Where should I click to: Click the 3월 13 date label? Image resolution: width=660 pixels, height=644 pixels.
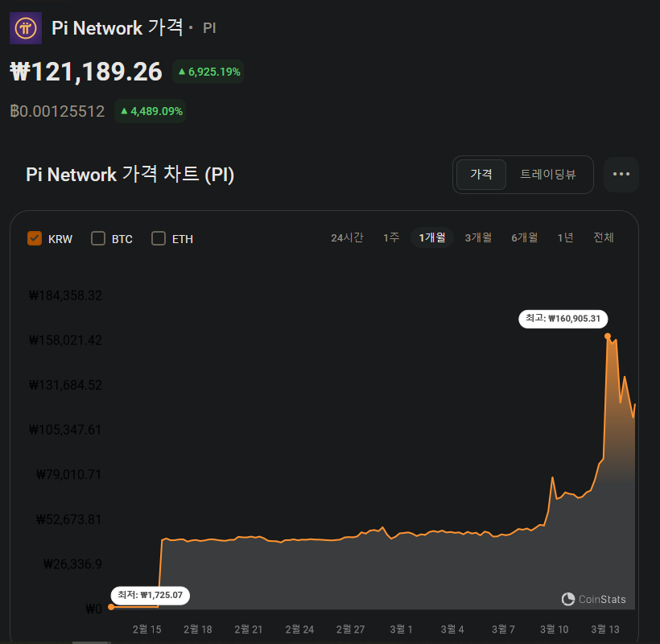point(605,630)
